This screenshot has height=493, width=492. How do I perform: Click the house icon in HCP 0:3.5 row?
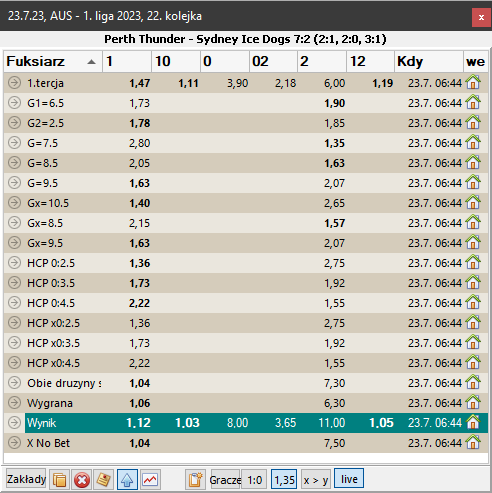(x=473, y=282)
